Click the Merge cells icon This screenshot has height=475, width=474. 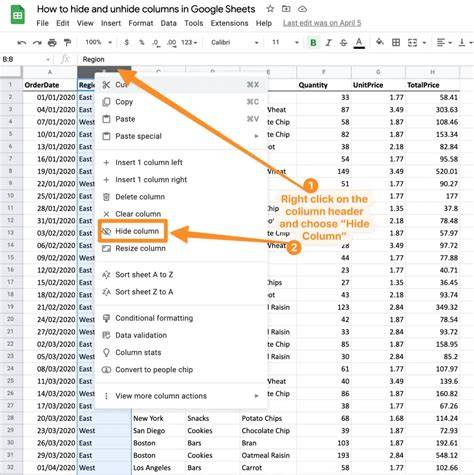click(x=413, y=43)
